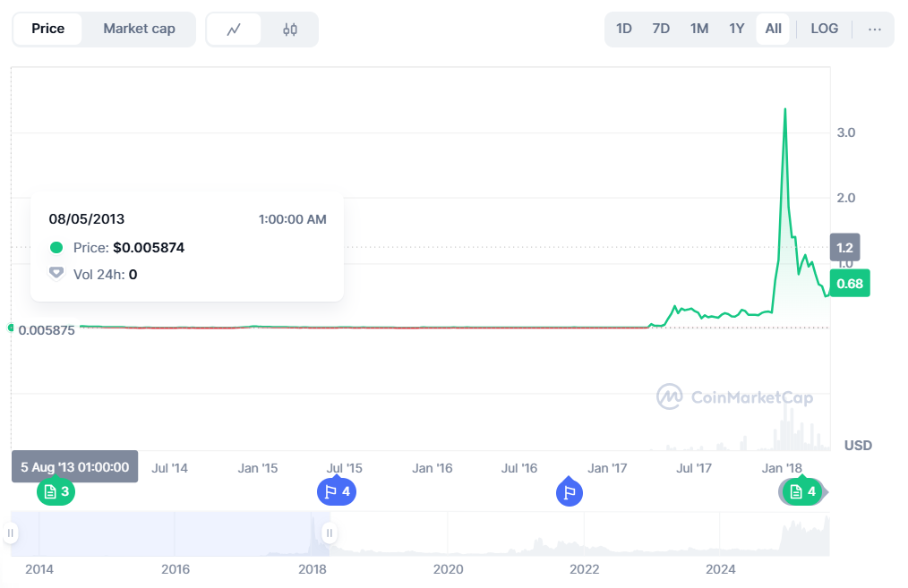Select the 1D time range
The height and width of the screenshot is (588, 908).
click(x=623, y=29)
